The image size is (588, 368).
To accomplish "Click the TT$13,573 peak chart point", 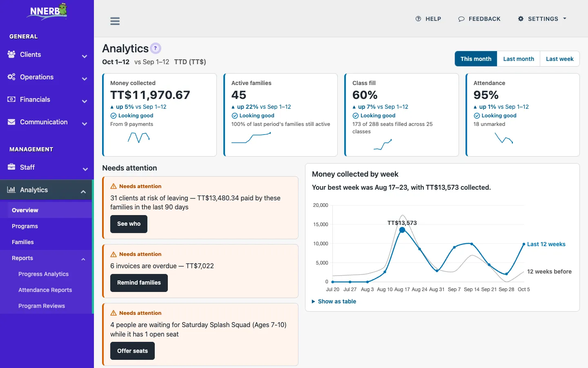I will (402, 230).
